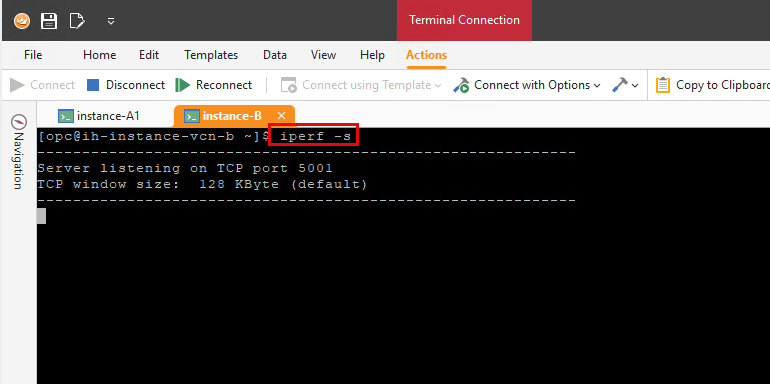
Task: Click the '[opc@ih-instance-vcn-b ~]$' prompt
Action: pos(154,136)
